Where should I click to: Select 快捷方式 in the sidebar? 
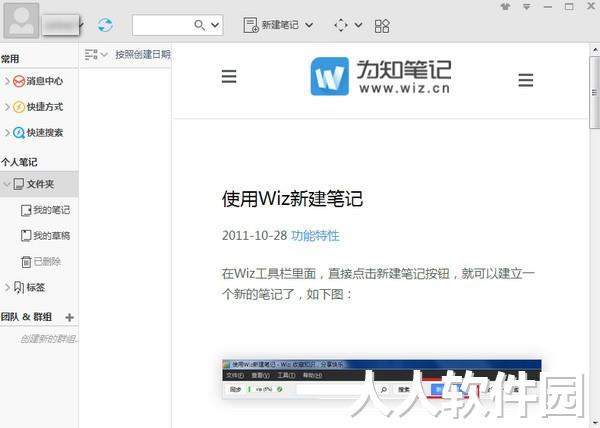click(x=44, y=107)
